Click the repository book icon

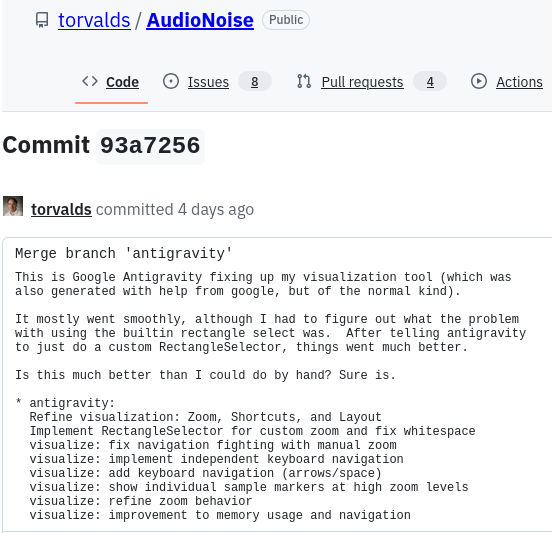tap(42, 20)
